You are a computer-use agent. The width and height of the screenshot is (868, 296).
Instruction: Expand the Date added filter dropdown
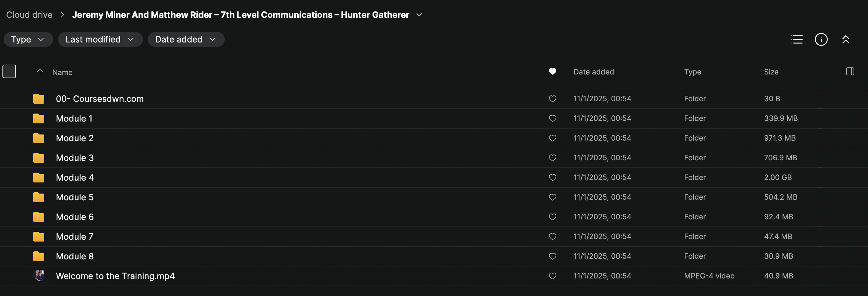(x=186, y=39)
